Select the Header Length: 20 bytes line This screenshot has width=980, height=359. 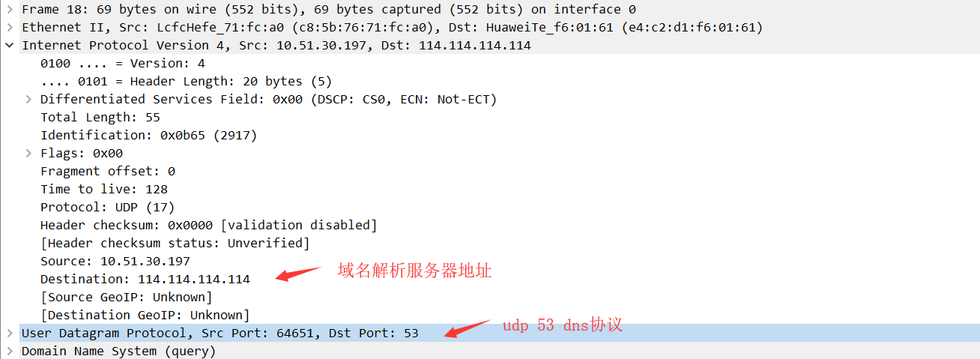[x=186, y=82]
